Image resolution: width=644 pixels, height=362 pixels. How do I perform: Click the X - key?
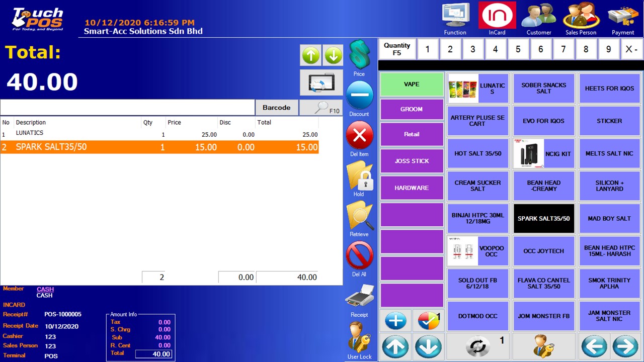click(x=631, y=49)
